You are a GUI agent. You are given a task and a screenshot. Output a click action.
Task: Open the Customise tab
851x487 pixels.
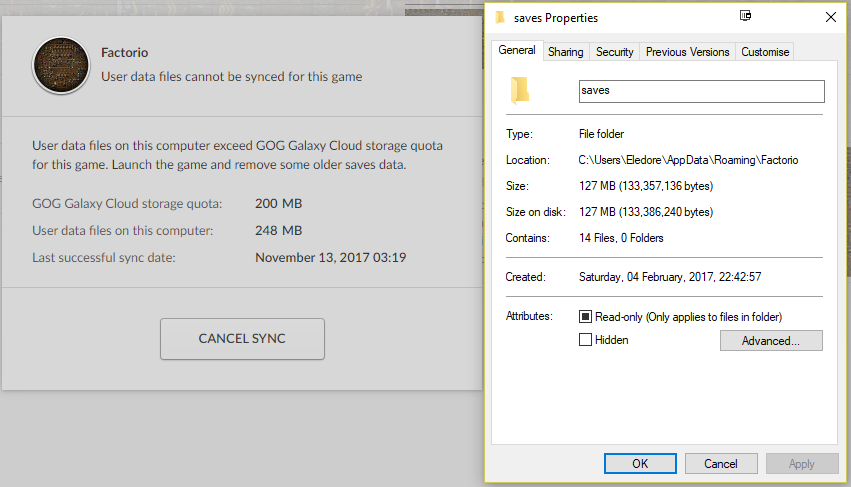(765, 52)
